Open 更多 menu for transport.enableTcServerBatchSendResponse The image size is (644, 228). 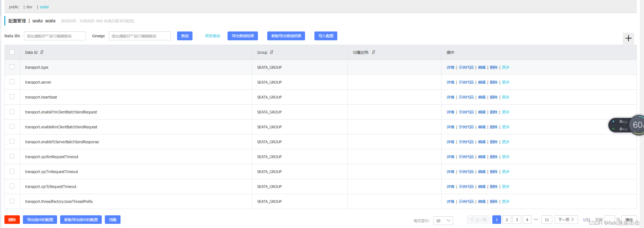506,142
